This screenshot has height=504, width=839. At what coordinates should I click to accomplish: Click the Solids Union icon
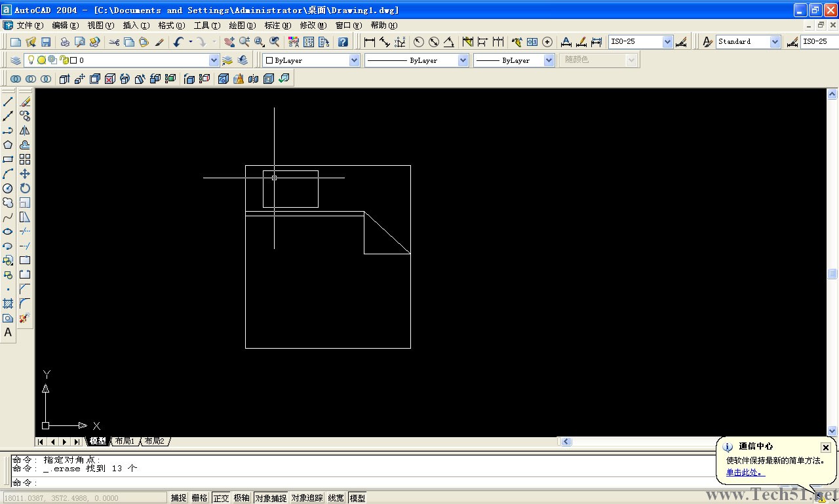point(16,79)
